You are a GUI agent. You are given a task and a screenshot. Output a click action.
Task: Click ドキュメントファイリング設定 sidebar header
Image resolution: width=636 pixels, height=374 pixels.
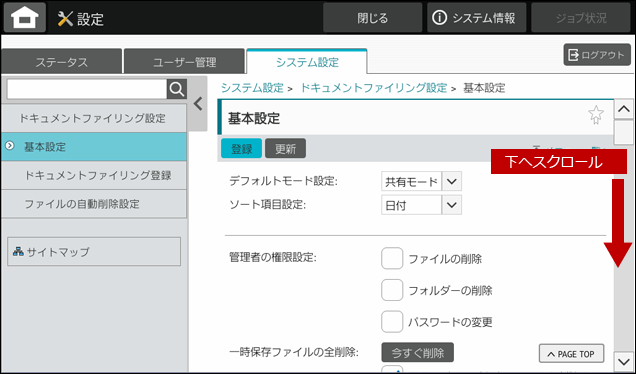(94, 118)
